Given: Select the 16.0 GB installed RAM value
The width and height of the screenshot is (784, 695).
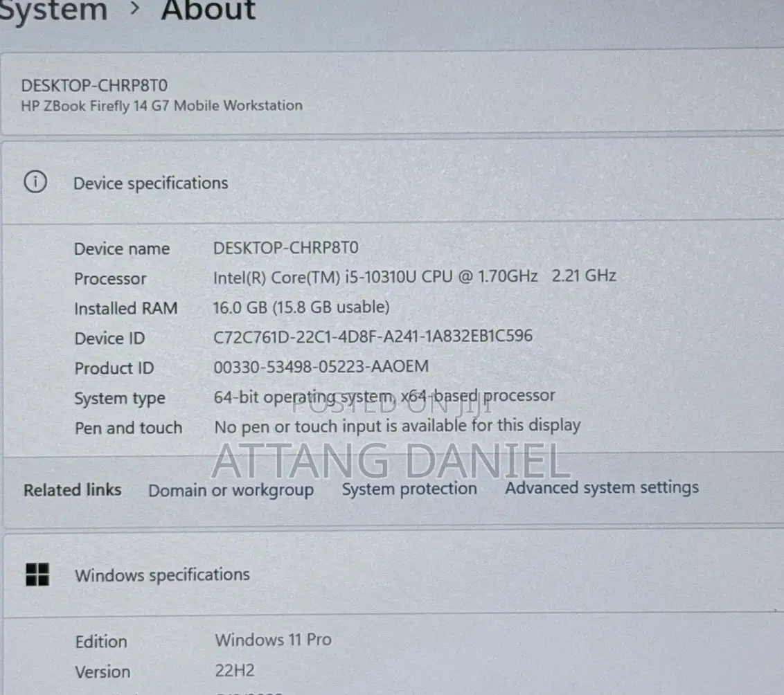Looking at the screenshot, I should point(301,307).
